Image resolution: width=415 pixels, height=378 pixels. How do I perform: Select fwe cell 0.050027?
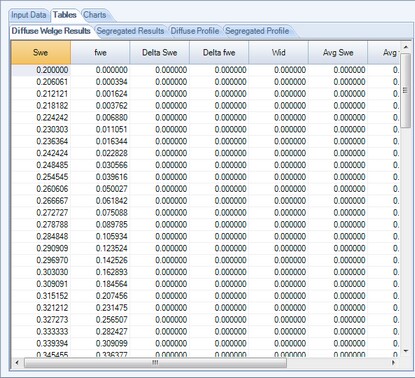click(100, 189)
